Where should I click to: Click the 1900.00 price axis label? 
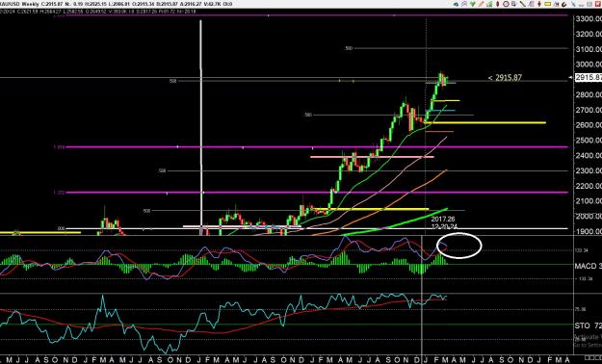coord(589,231)
